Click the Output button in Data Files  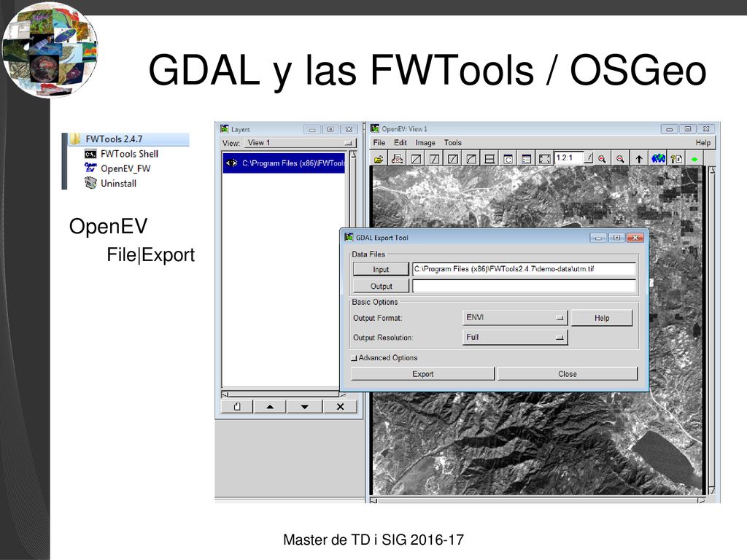[381, 286]
